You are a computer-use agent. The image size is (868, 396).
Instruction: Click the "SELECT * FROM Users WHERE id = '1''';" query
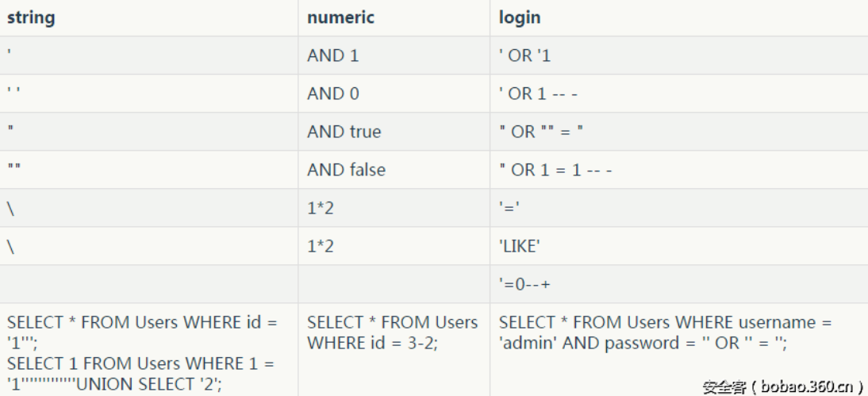[143, 333]
